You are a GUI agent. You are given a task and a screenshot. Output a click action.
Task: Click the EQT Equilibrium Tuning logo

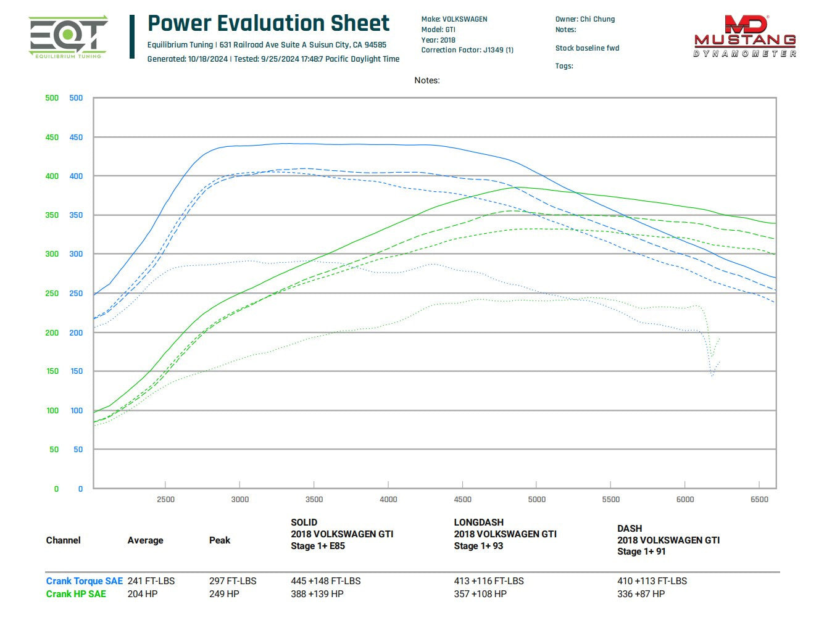coord(69,38)
